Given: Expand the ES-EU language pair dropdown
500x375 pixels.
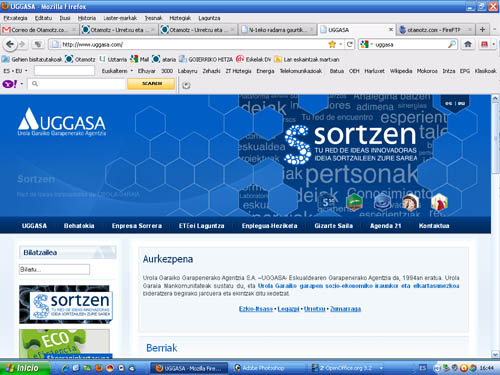Looking at the screenshot, I should click(15, 71).
